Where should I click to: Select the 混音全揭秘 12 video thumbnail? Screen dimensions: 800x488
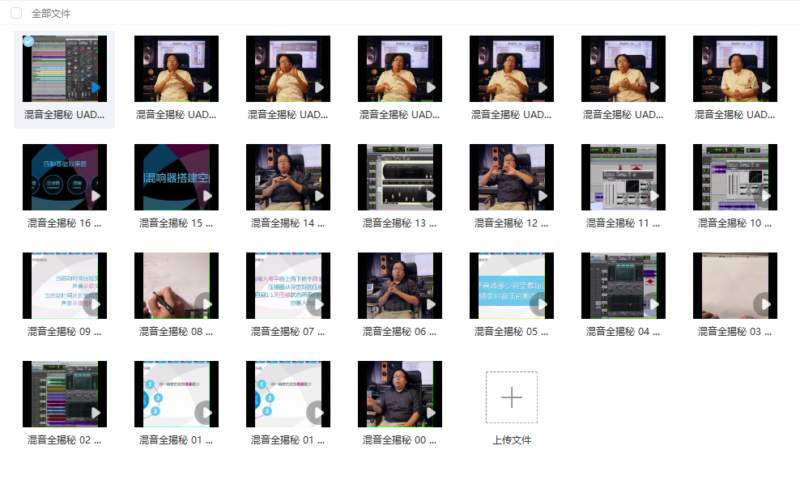tap(511, 177)
